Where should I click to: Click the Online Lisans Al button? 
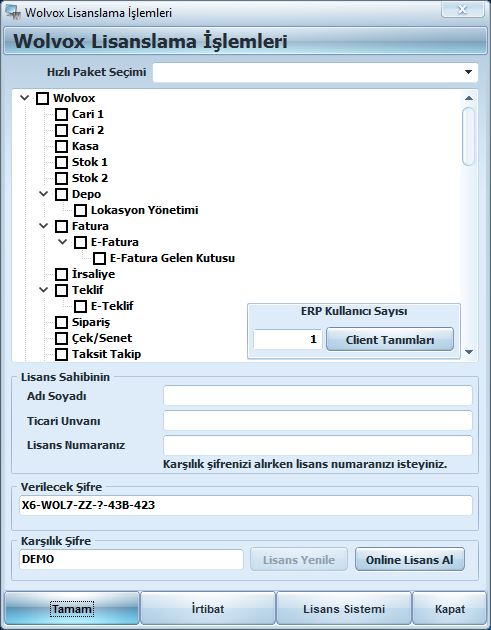pos(409,559)
